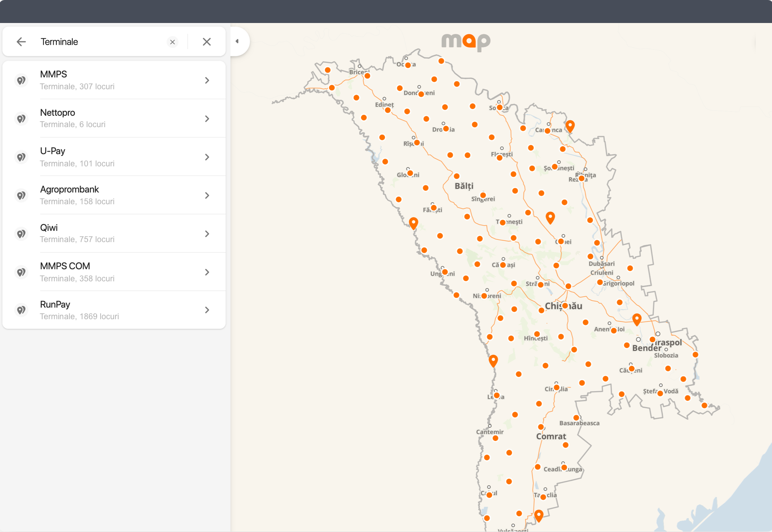Click the Chișinău city label on map
The image size is (772, 532).
564,306
